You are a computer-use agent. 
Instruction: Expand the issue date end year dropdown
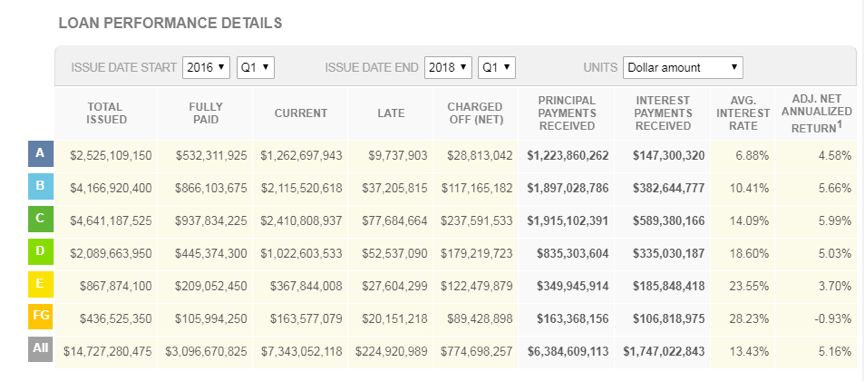click(448, 68)
